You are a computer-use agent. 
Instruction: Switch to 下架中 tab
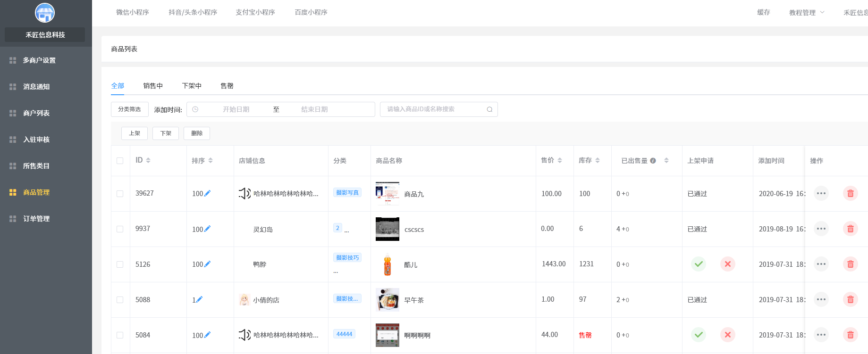(192, 86)
